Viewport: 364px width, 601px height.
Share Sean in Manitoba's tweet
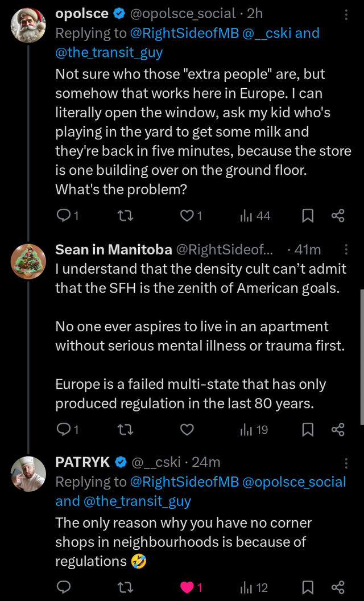pyautogui.click(x=338, y=430)
